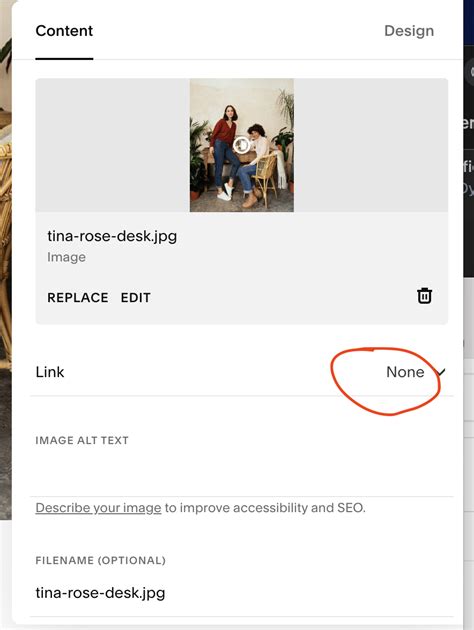
Task: Click the focal point marker on photo
Action: tap(241, 145)
